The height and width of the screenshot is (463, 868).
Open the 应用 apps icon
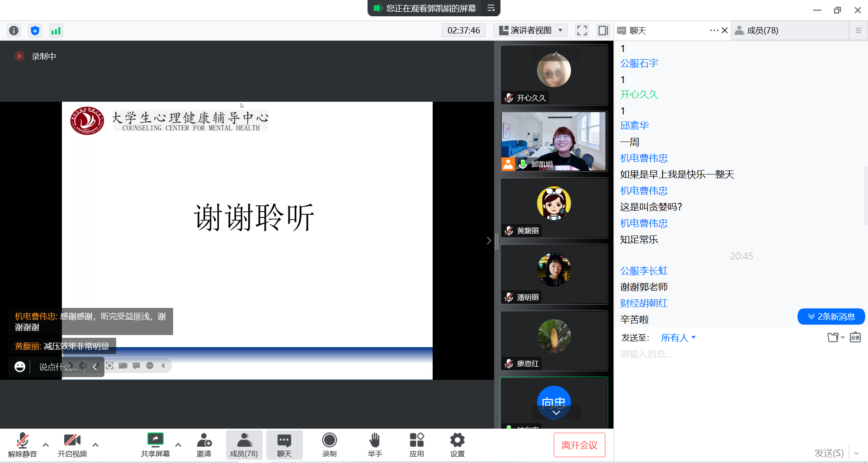(416, 445)
